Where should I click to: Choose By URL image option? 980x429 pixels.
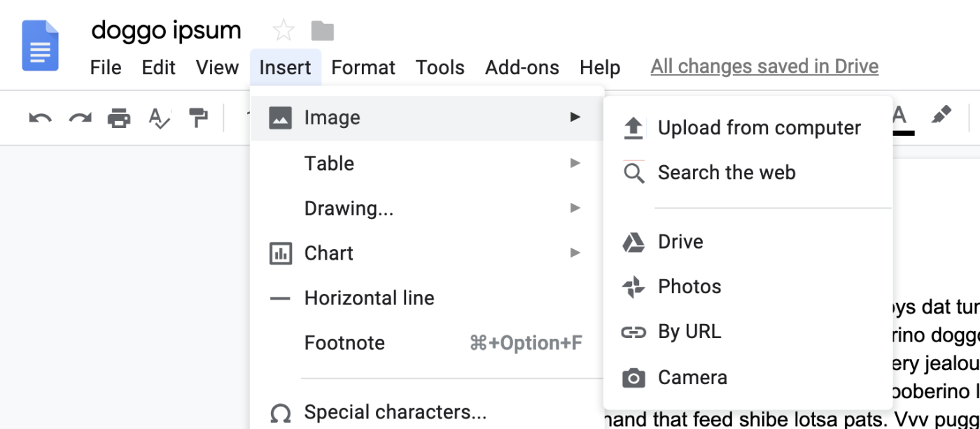click(x=689, y=331)
